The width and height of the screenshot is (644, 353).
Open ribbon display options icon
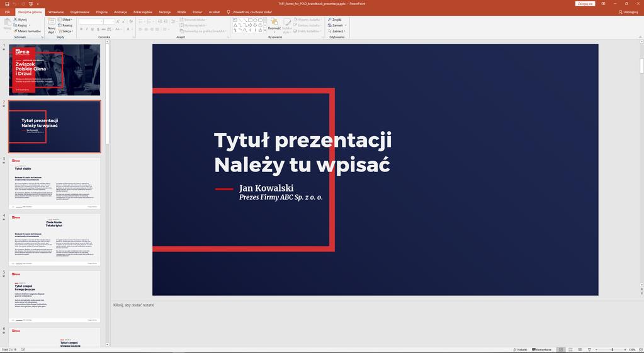point(603,4)
